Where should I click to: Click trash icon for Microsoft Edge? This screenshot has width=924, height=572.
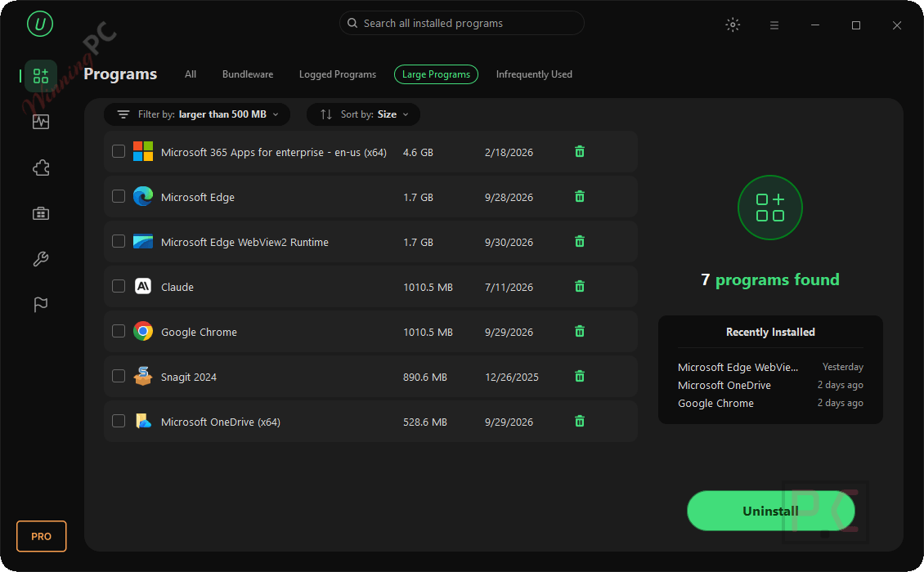click(x=580, y=196)
